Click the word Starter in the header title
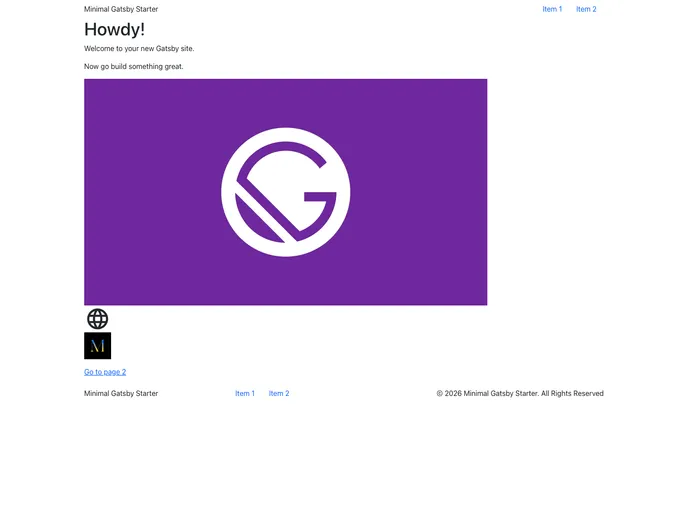This screenshot has height=512, width=688. 146,9
